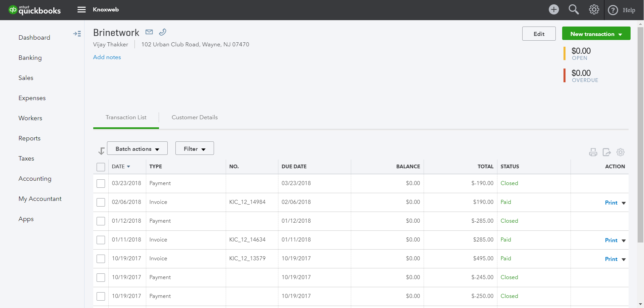644x308 pixels.
Task: Tick the checkbox for 03/23/2018 Payment row
Action: click(101, 183)
